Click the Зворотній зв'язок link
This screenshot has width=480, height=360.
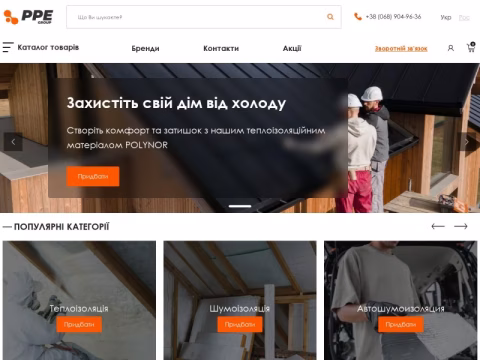coord(401,48)
